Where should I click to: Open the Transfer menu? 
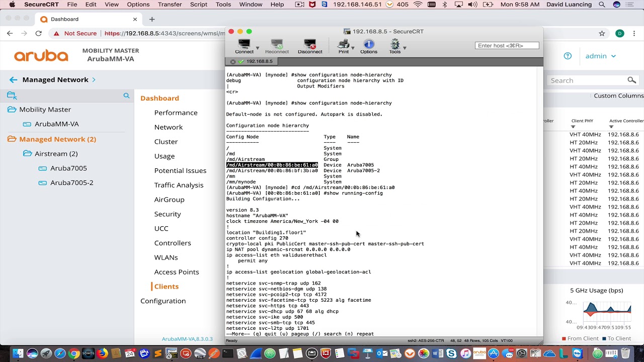click(170, 5)
